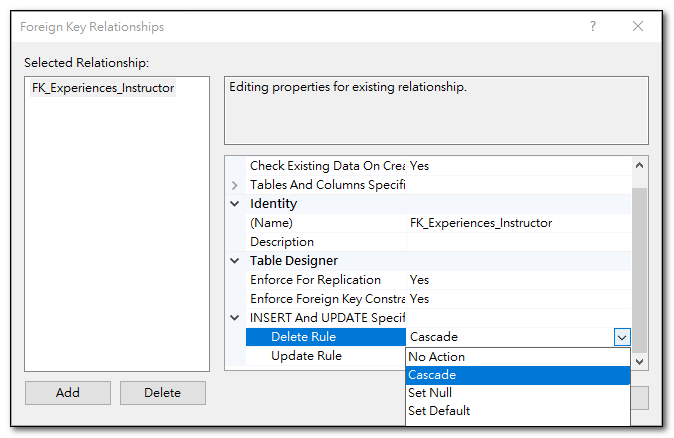Select the Check Existing Data On Creation label
This screenshot has height=438, width=674.
click(x=326, y=166)
